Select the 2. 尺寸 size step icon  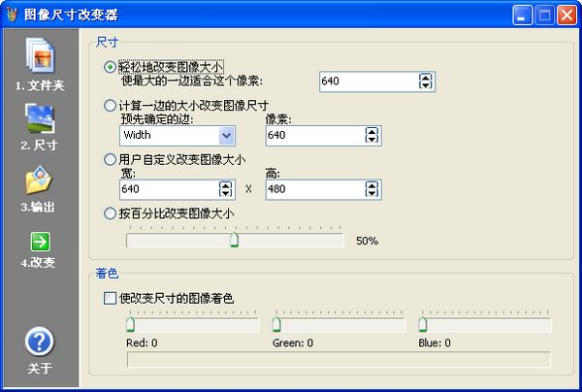click(40, 118)
